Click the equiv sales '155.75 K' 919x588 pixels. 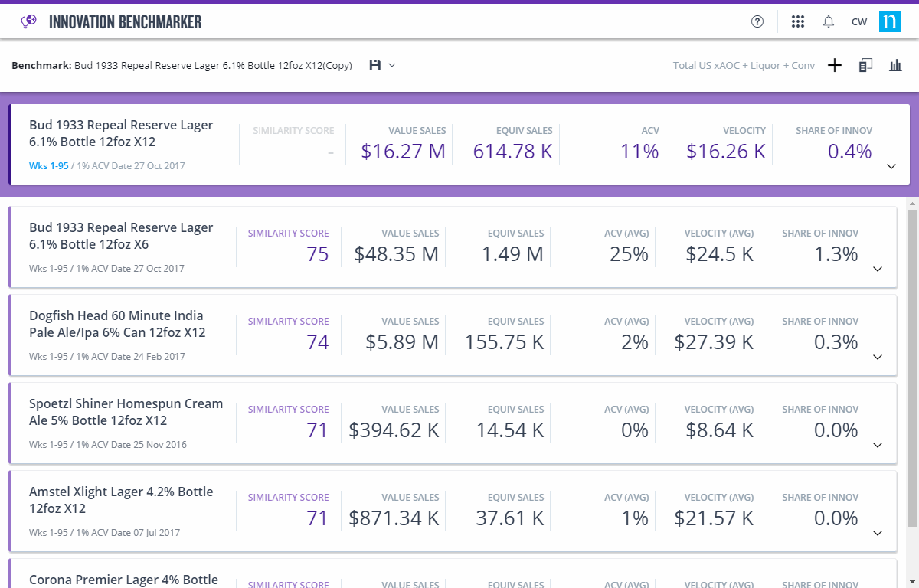click(x=505, y=342)
